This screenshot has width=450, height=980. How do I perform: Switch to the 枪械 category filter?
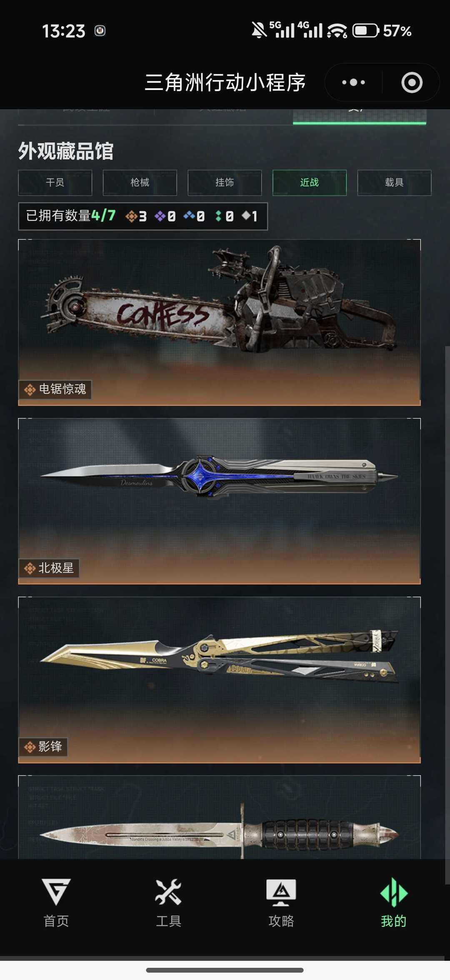[x=140, y=183]
